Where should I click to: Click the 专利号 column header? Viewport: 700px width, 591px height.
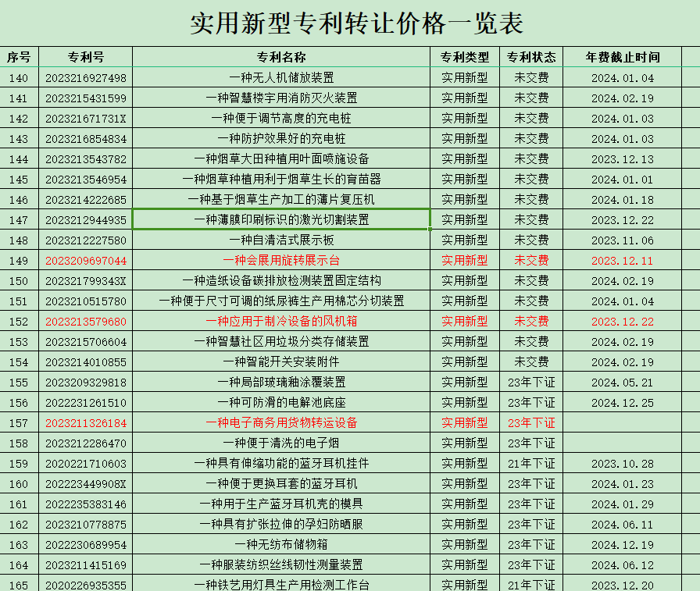click(x=86, y=57)
